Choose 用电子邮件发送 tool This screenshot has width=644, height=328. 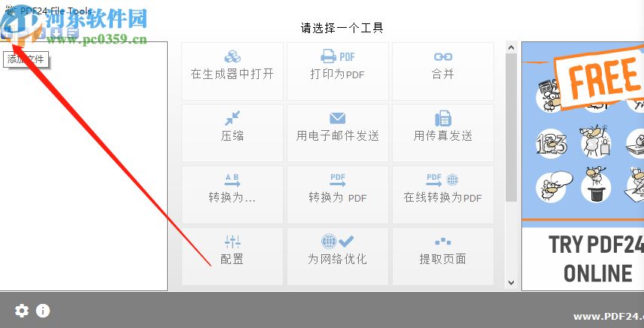[338, 133]
